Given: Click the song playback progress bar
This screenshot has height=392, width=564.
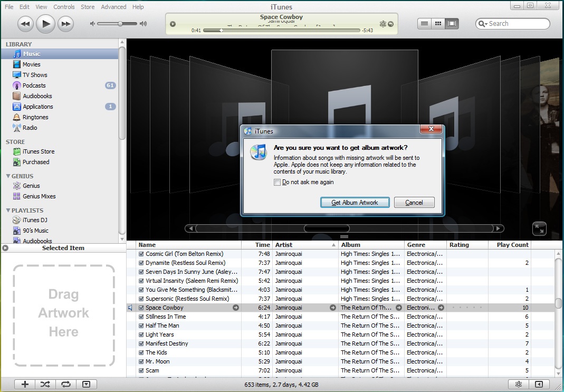Looking at the screenshot, I should pos(282,31).
